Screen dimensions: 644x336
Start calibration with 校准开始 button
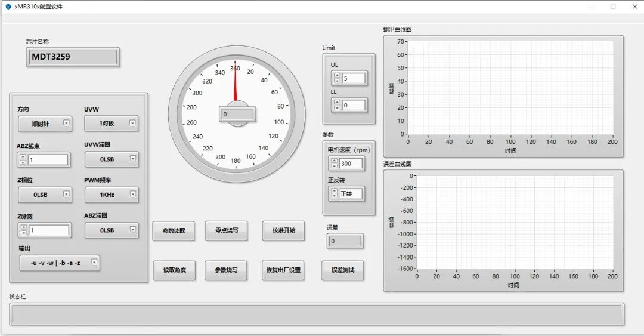coord(283,230)
